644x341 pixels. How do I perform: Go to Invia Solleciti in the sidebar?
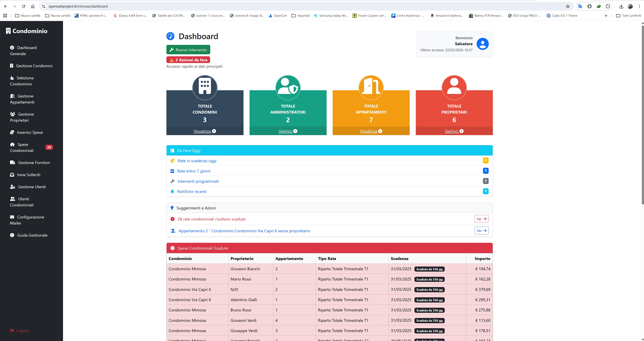point(29,175)
